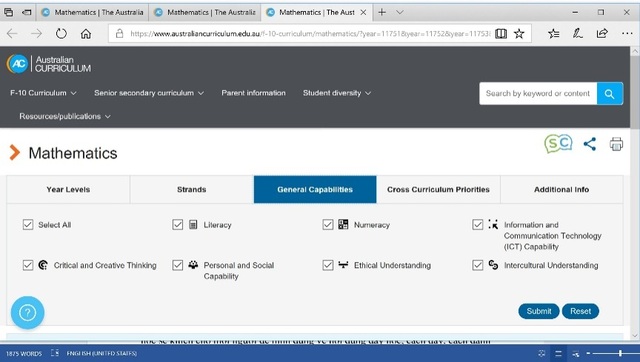The width and height of the screenshot is (640, 362).
Task: Click the Ethical Understanding scales icon
Action: (343, 264)
